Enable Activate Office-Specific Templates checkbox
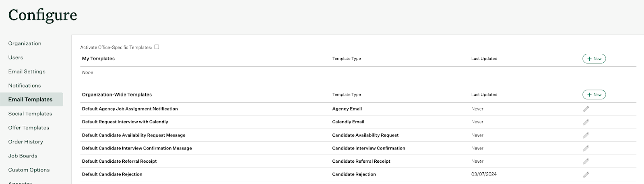The image size is (644, 184). [157, 47]
